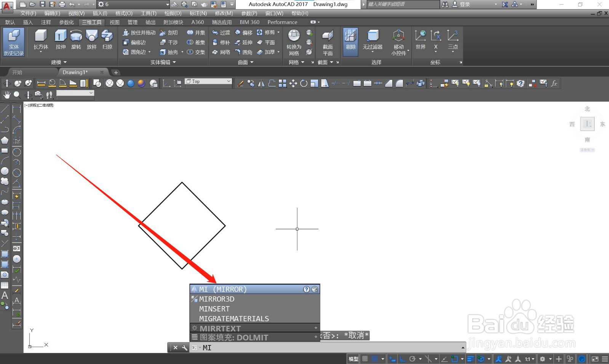Click the help icon on MI (MIRROR) suggestion
This screenshot has height=364, width=609.
pyautogui.click(x=306, y=289)
